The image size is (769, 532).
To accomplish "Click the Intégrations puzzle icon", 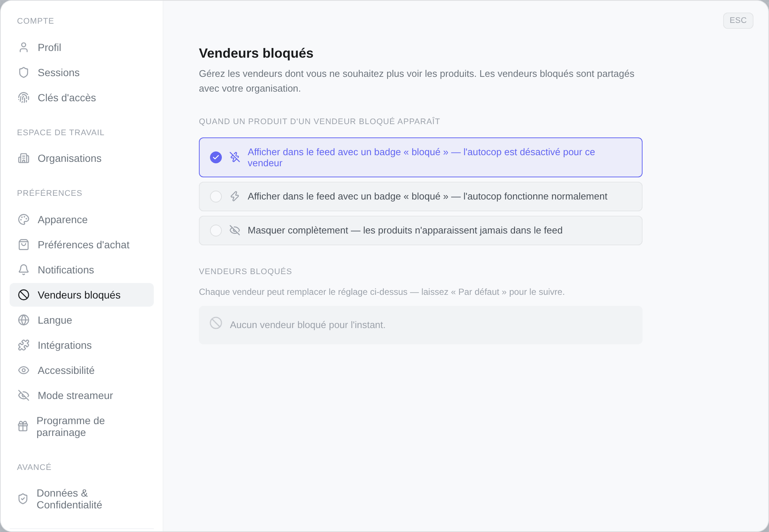I will [24, 345].
